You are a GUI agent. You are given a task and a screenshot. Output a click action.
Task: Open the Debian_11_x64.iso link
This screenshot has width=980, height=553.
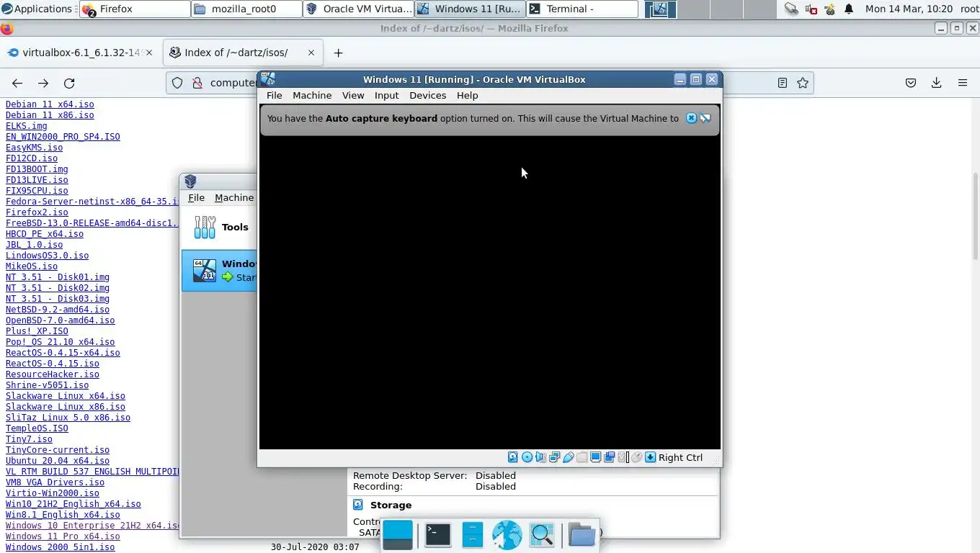50,104
